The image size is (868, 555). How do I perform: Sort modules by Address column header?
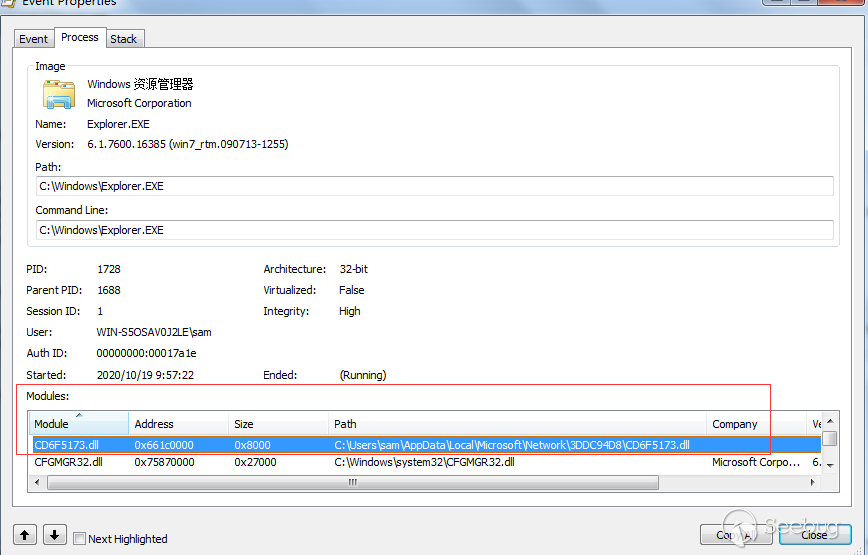tap(178, 424)
